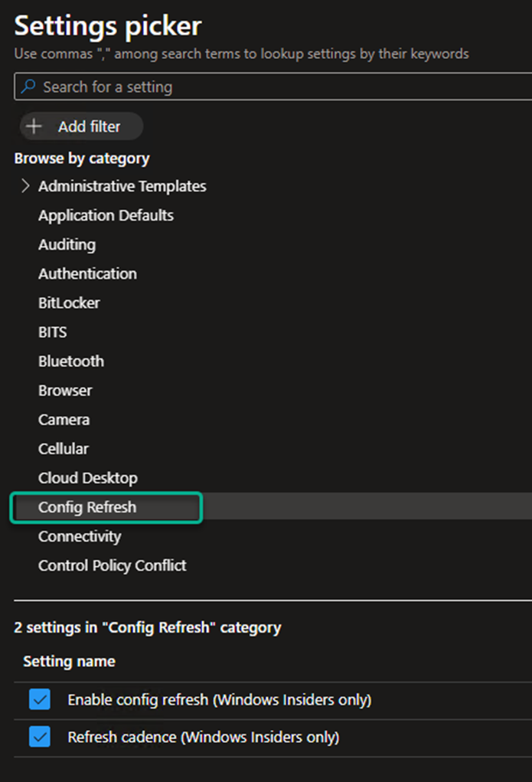Click the plus icon on Add filter
Screen dimensions: 532x782
pos(34,126)
